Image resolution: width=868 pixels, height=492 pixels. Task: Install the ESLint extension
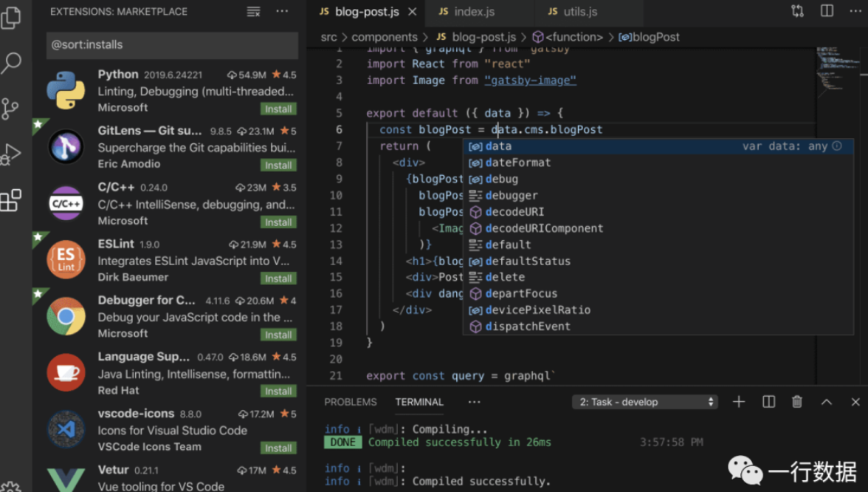278,278
